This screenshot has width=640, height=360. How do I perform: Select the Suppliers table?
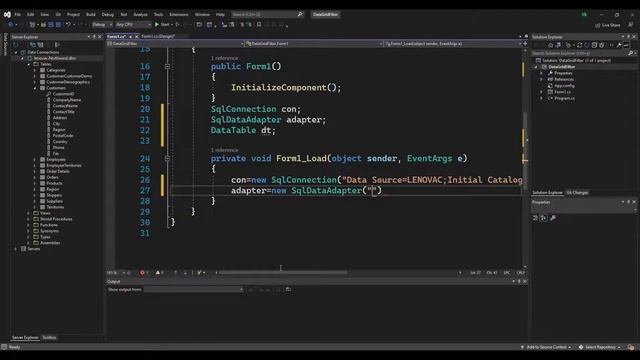click(55, 201)
